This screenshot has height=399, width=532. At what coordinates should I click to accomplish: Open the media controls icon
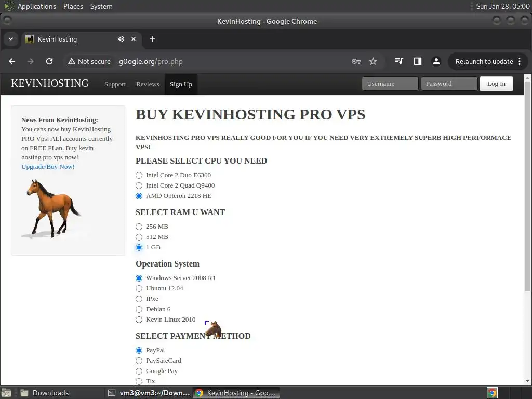(x=399, y=61)
